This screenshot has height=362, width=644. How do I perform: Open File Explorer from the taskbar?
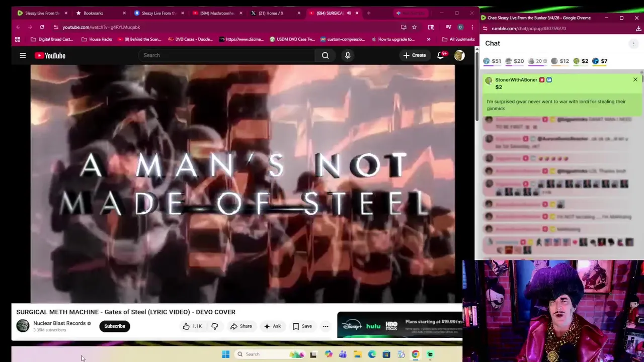pos(357,354)
